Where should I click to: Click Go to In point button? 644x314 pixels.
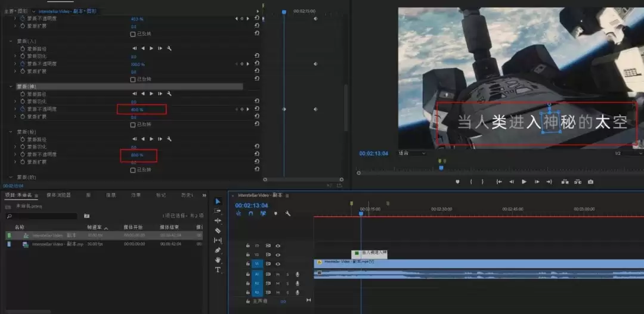(499, 182)
